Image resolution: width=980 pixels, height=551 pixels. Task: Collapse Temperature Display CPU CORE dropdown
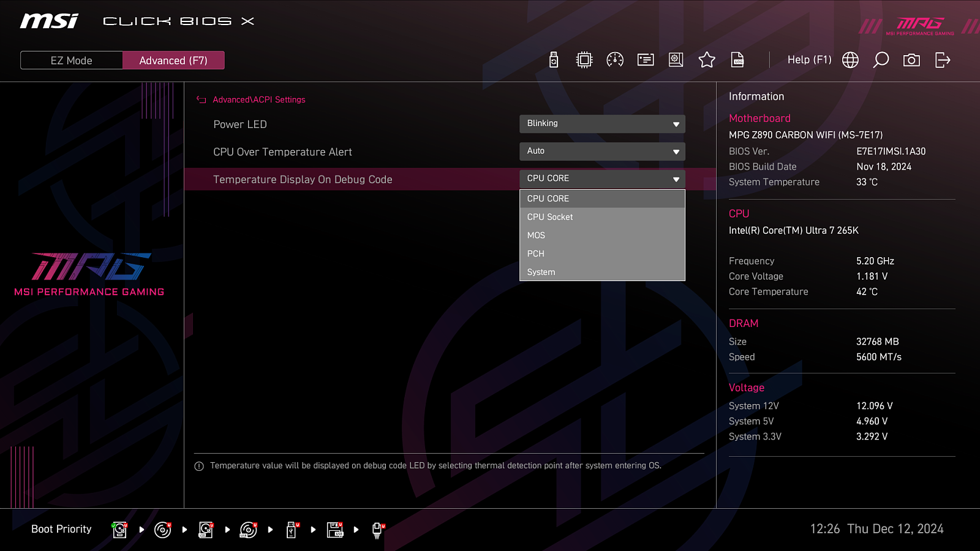coord(602,179)
